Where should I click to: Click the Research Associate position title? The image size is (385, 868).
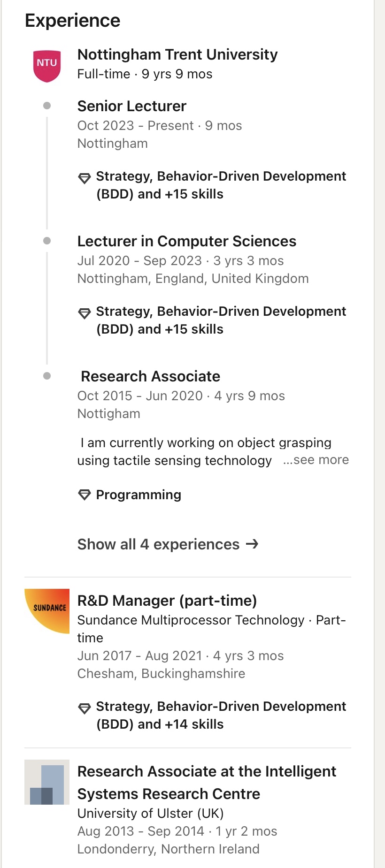click(150, 376)
